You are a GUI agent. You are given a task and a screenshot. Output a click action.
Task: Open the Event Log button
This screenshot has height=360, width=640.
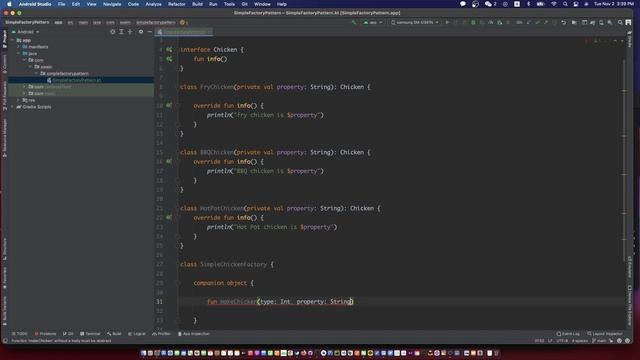tap(568, 334)
